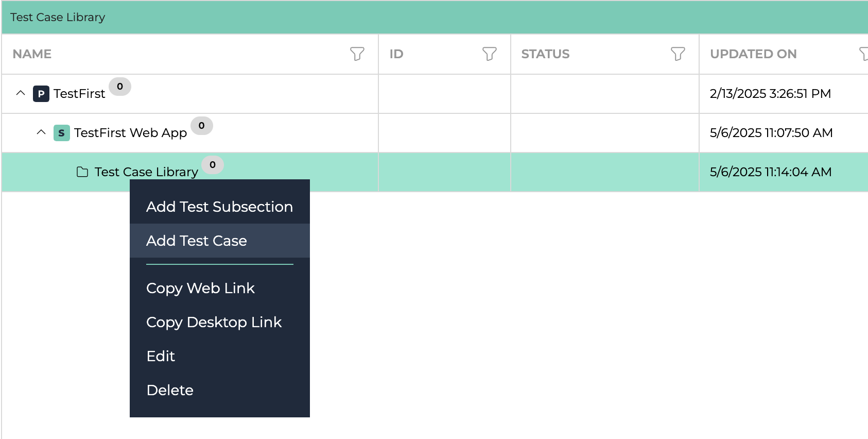Click the NAME column filter icon
The width and height of the screenshot is (868, 439).
coord(357,54)
